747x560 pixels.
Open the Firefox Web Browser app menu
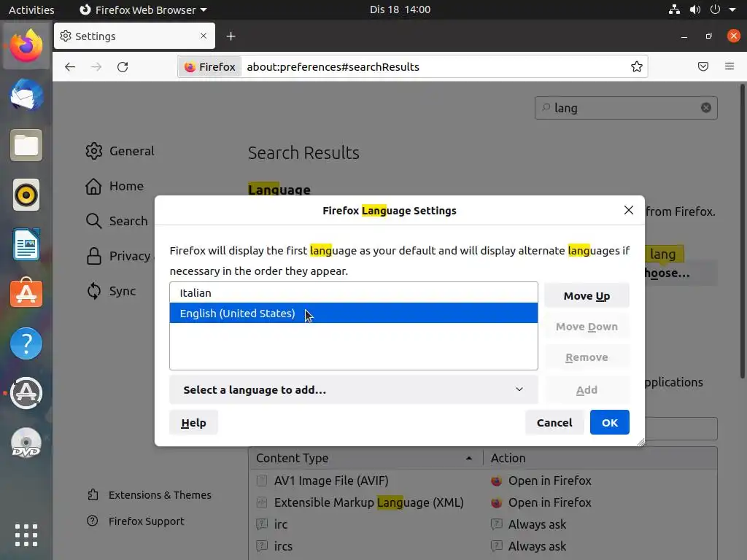pos(143,9)
